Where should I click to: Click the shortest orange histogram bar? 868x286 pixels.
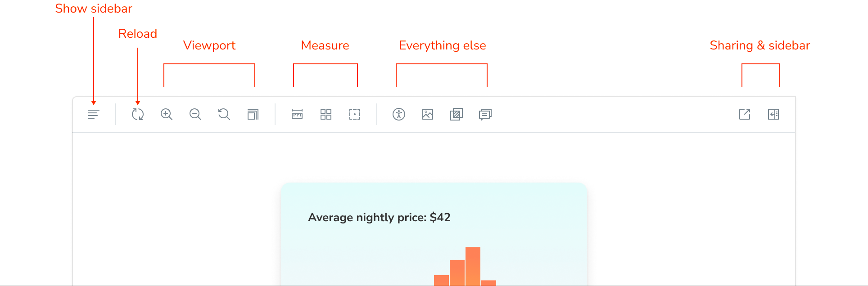pos(488,283)
